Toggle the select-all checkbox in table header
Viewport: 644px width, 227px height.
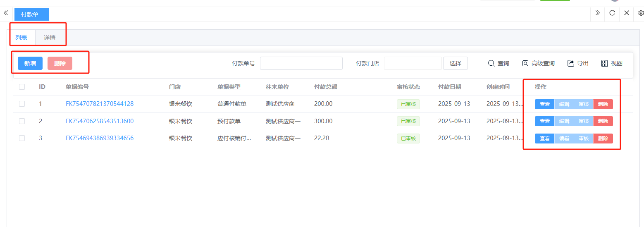pos(22,87)
